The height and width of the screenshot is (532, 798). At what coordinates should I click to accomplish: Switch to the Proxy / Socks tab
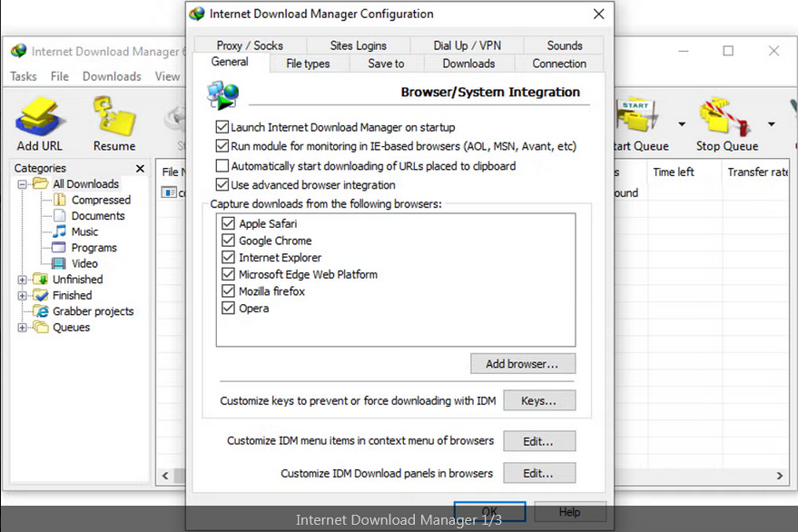coord(250,45)
